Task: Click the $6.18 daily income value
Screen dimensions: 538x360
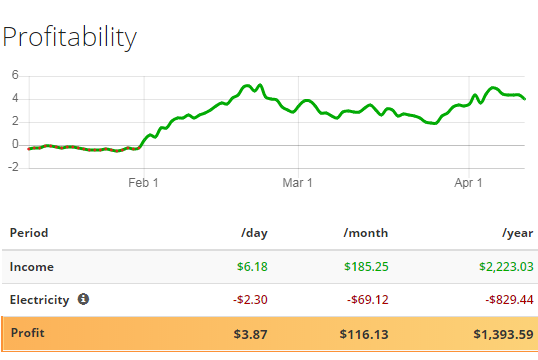Action: point(252,267)
